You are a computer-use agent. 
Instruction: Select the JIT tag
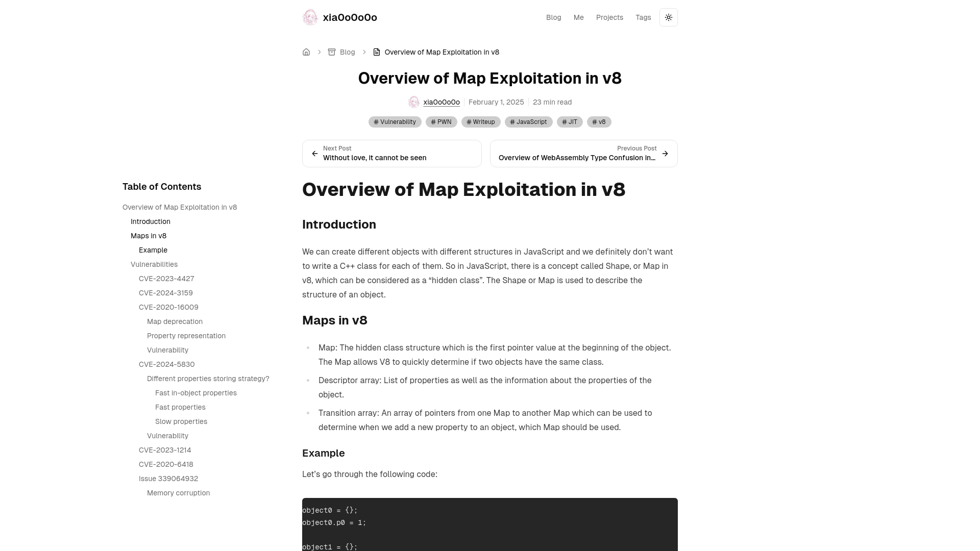click(570, 122)
